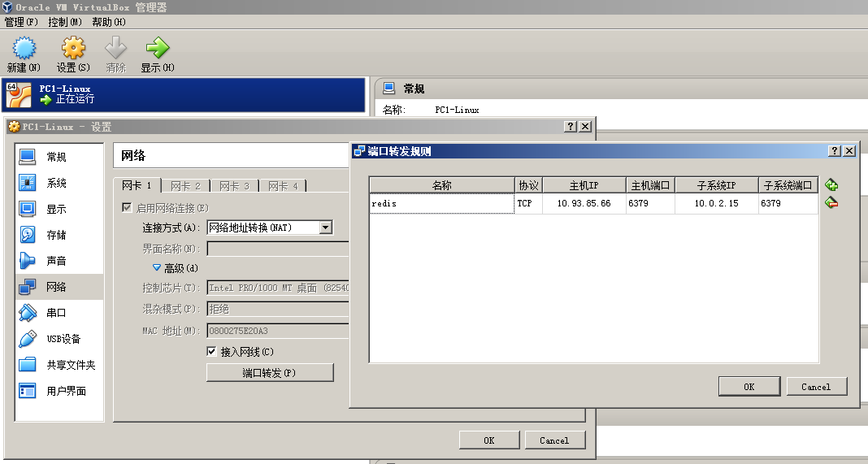The height and width of the screenshot is (464, 868).
Task: Select Network settings page icon
Action: [27, 287]
